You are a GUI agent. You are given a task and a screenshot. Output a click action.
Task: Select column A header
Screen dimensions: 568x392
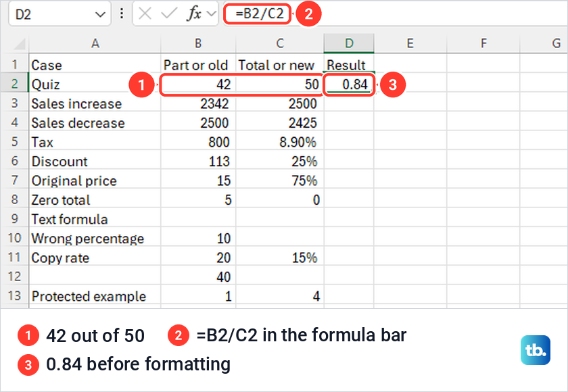95,43
